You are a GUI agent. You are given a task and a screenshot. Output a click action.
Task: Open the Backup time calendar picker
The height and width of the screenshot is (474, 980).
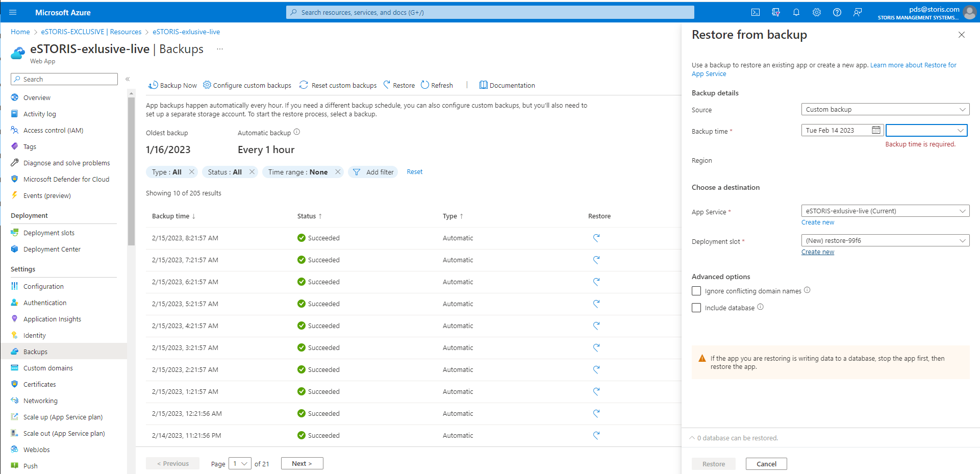coord(876,130)
